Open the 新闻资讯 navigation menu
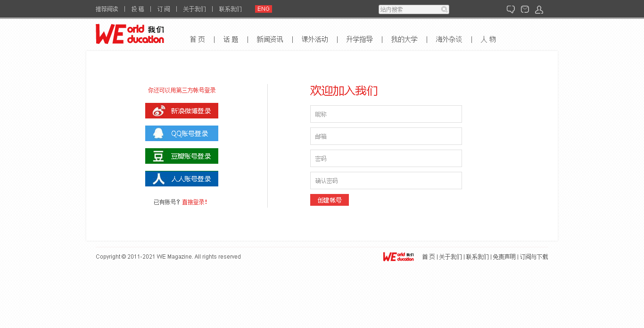Viewport: 644px width, 328px height. click(x=270, y=40)
